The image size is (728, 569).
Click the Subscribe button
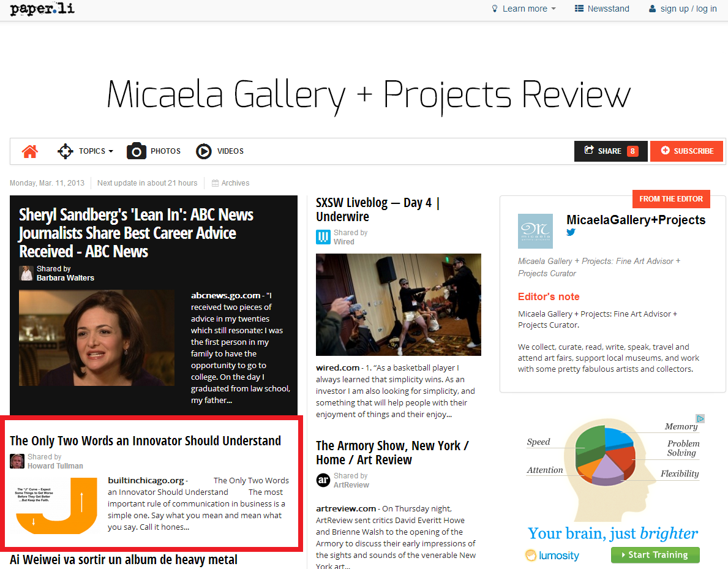pyautogui.click(x=687, y=151)
